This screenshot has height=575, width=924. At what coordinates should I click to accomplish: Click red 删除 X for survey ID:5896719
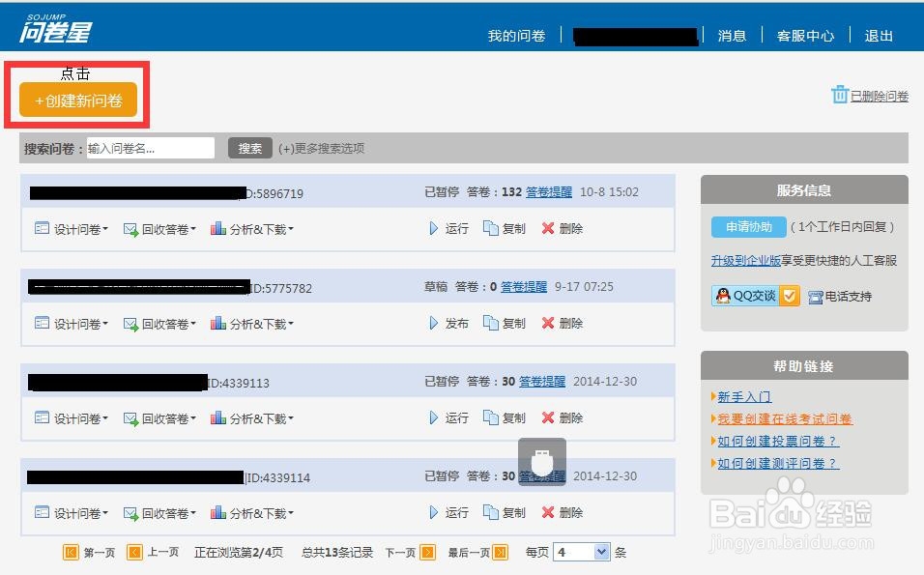coord(548,228)
